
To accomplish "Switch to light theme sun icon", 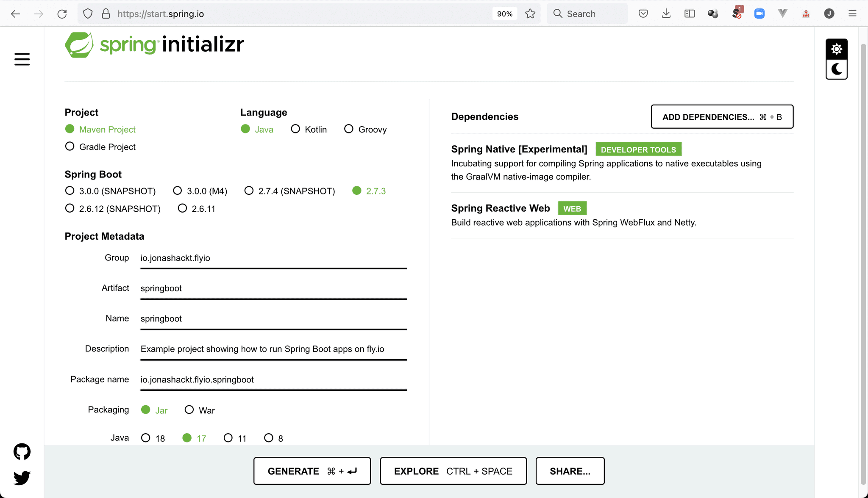I will pyautogui.click(x=836, y=49).
